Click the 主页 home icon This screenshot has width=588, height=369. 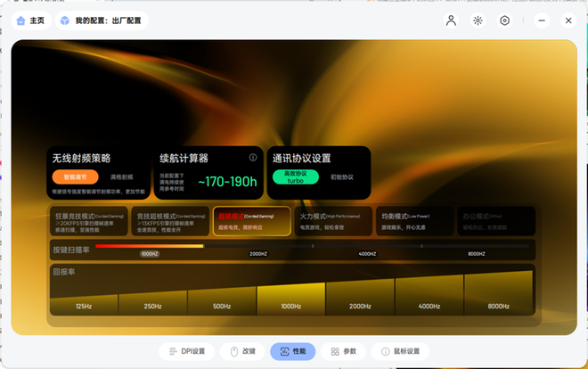(x=21, y=20)
